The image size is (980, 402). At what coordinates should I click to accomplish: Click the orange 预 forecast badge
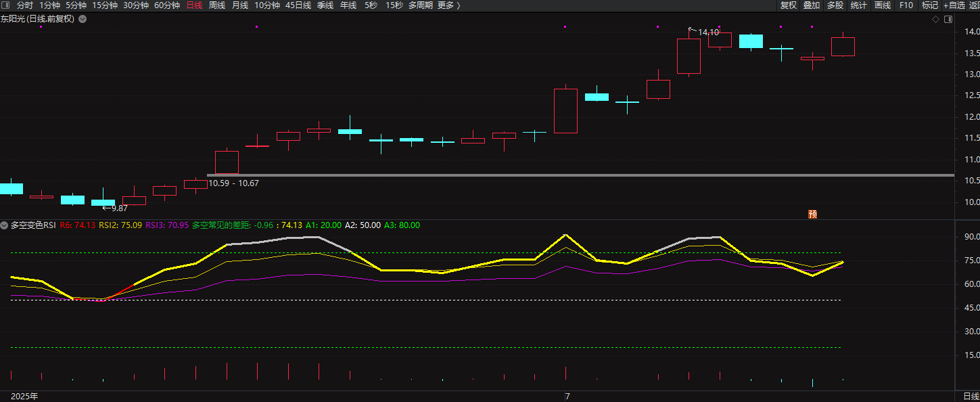[813, 215]
